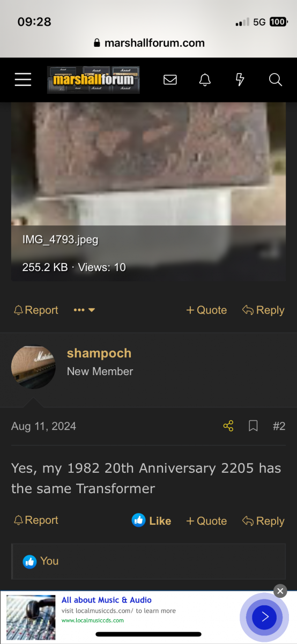Tap the ad's blue arrow button
The height and width of the screenshot is (644, 297).
pyautogui.click(x=265, y=617)
